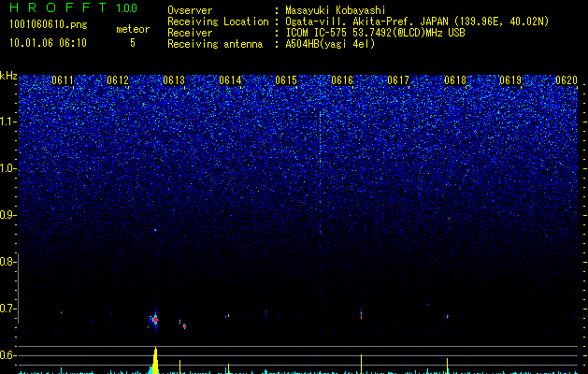Click the tallest yellow amplitude peak
This screenshot has width=588, height=374.
[x=155, y=361]
